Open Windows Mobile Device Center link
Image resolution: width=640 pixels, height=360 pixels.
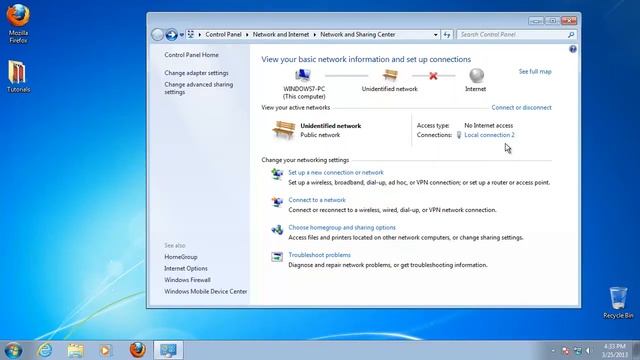206,291
